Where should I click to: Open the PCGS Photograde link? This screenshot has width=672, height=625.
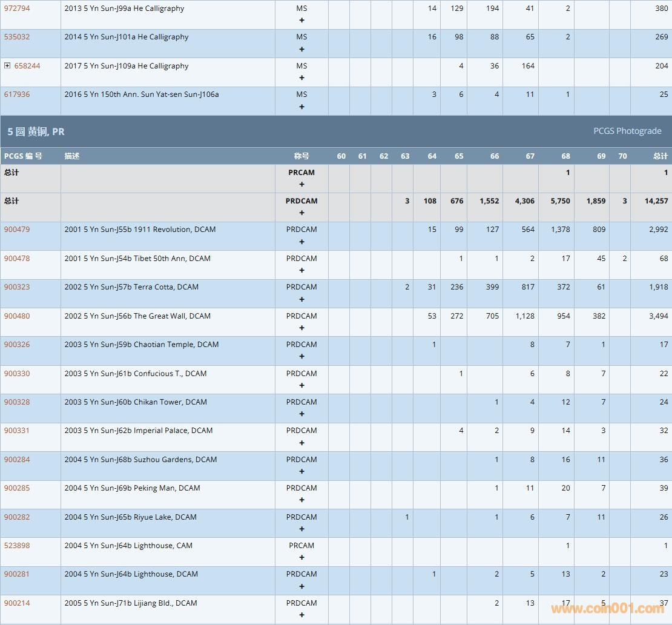coord(627,131)
